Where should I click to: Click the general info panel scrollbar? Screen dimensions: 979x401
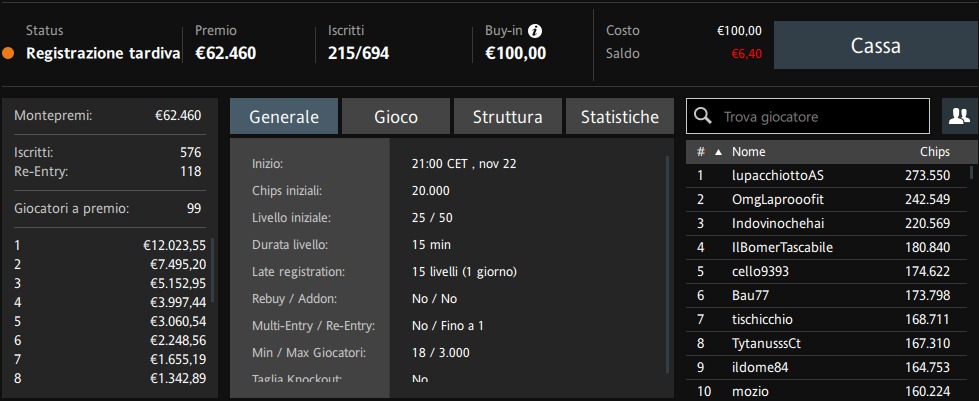(x=668, y=264)
